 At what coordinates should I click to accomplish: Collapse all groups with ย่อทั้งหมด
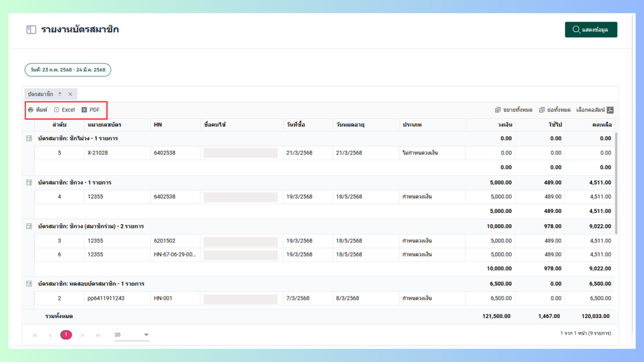[554, 110]
